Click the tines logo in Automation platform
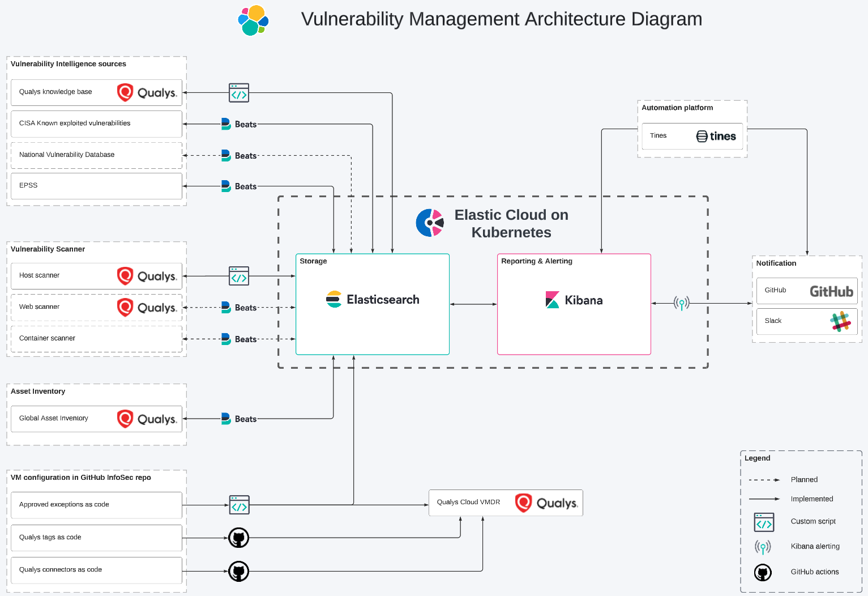868x596 pixels. click(716, 137)
